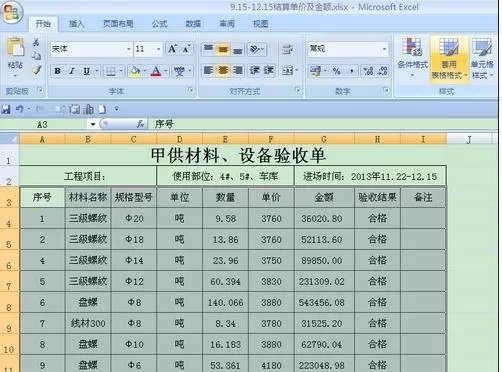Switch to the 开始 tab
Viewport: 502px width, 372px height.
(43, 24)
